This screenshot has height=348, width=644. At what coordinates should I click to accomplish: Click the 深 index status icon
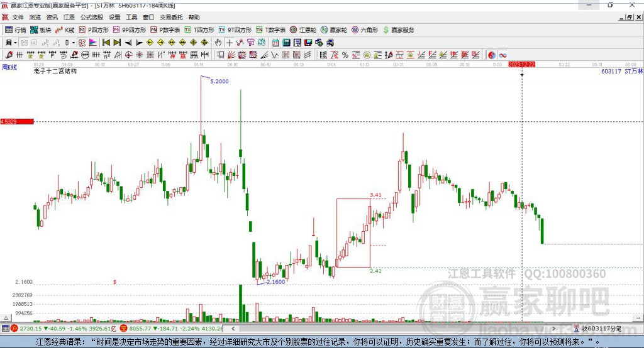tap(124, 329)
